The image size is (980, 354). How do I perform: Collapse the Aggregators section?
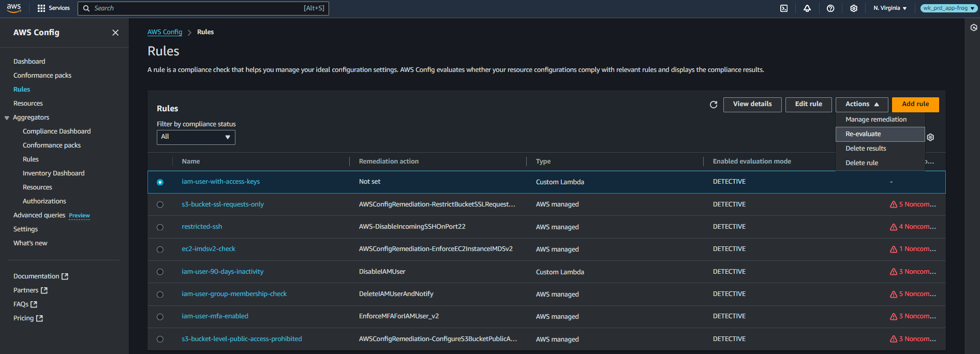pyautogui.click(x=7, y=118)
